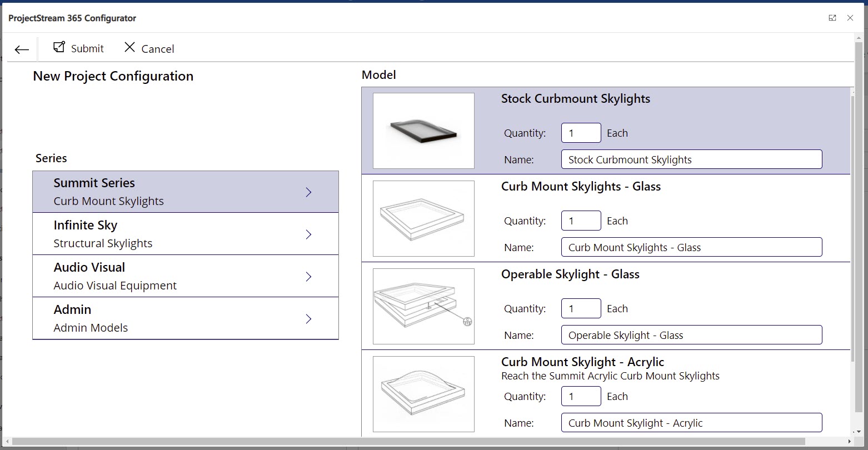Select Audio Visual Equipment series
Image resolution: width=868 pixels, height=450 pixels.
click(186, 276)
